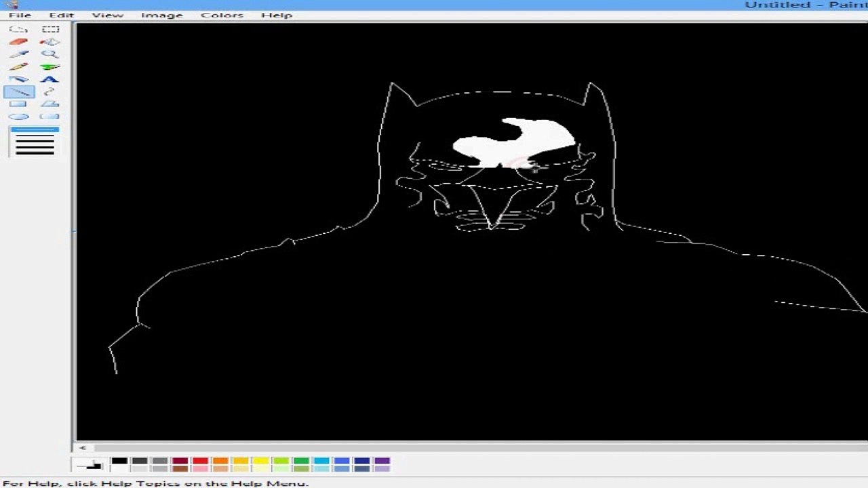Choose the orange color swatch
The width and height of the screenshot is (868, 488).
point(220,461)
